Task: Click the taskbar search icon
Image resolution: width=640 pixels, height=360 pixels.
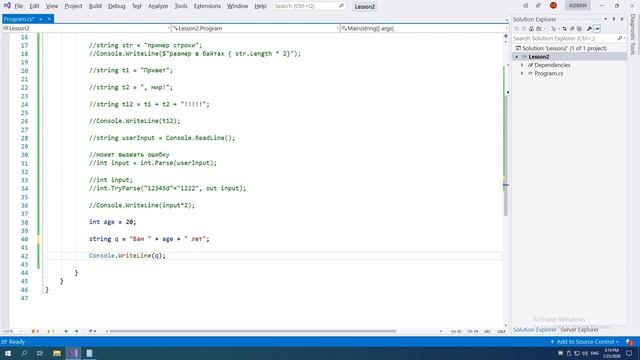Action: click(x=24, y=353)
